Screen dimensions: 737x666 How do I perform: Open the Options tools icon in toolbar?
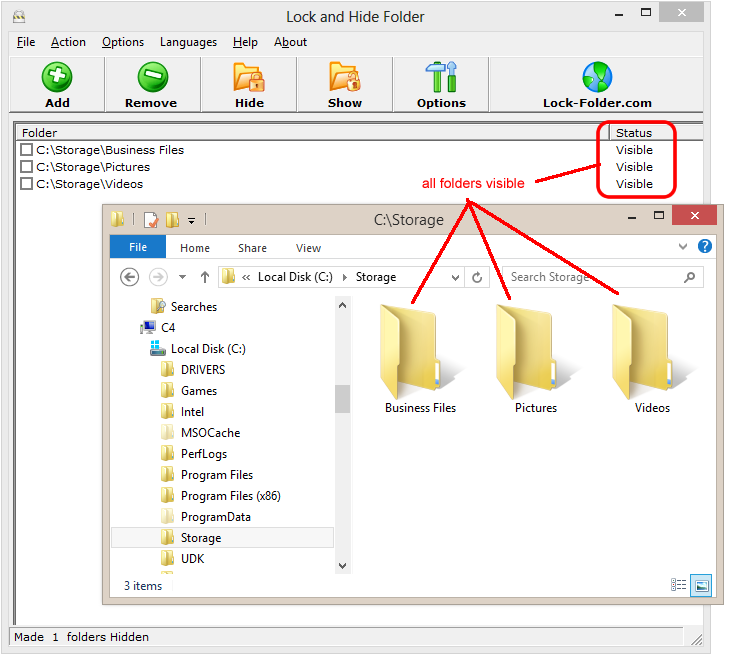coord(441,77)
